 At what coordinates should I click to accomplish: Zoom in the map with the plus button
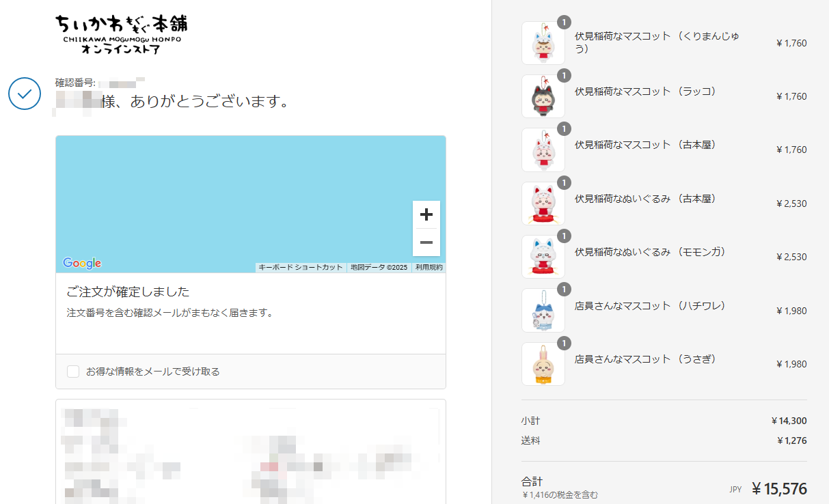[426, 214]
